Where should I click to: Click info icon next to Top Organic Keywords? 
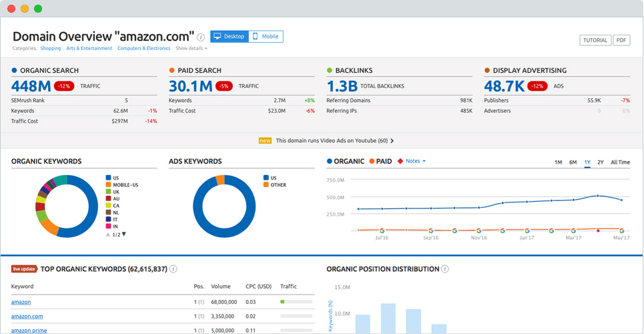point(174,269)
